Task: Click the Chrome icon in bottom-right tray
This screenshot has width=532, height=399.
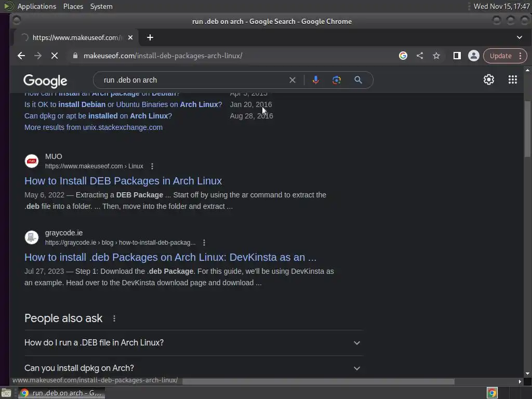Action: [492, 393]
